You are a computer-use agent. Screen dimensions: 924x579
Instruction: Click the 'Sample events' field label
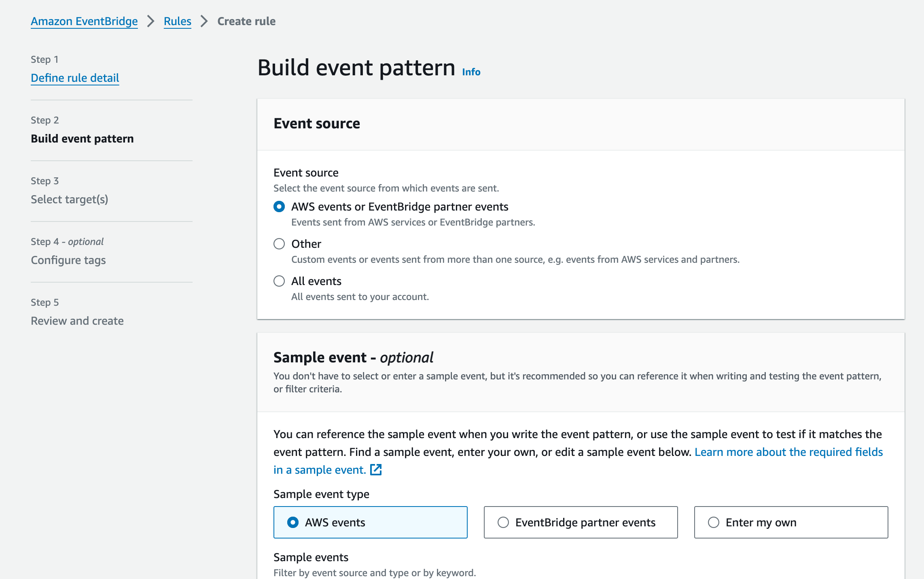(x=311, y=557)
